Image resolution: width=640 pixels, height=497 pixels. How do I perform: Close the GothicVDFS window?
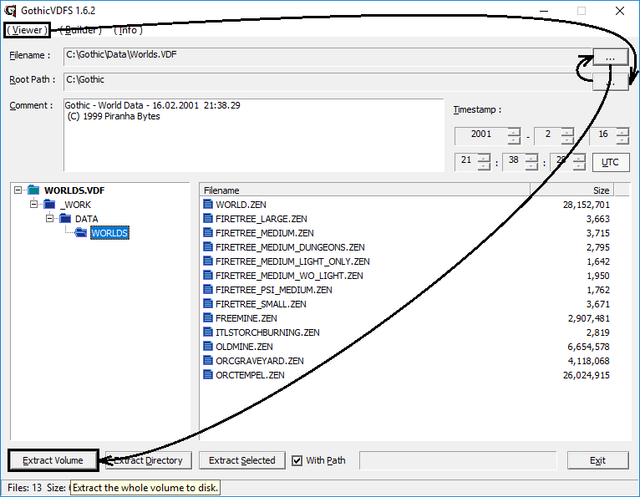click(620, 11)
